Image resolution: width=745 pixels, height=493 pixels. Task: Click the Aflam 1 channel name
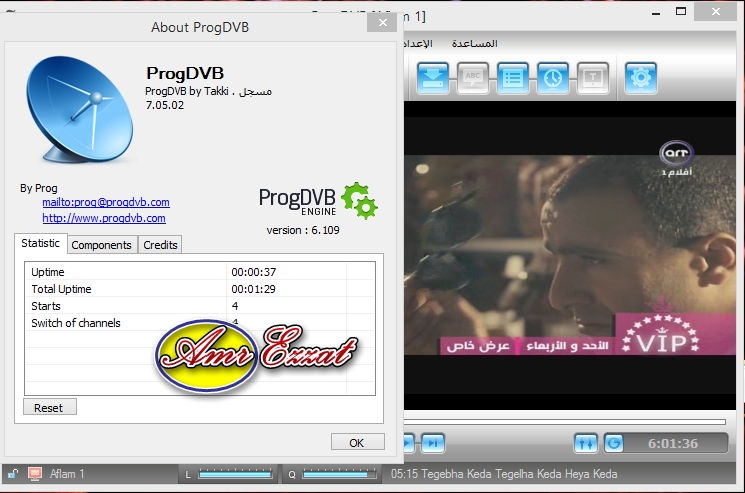point(67,474)
